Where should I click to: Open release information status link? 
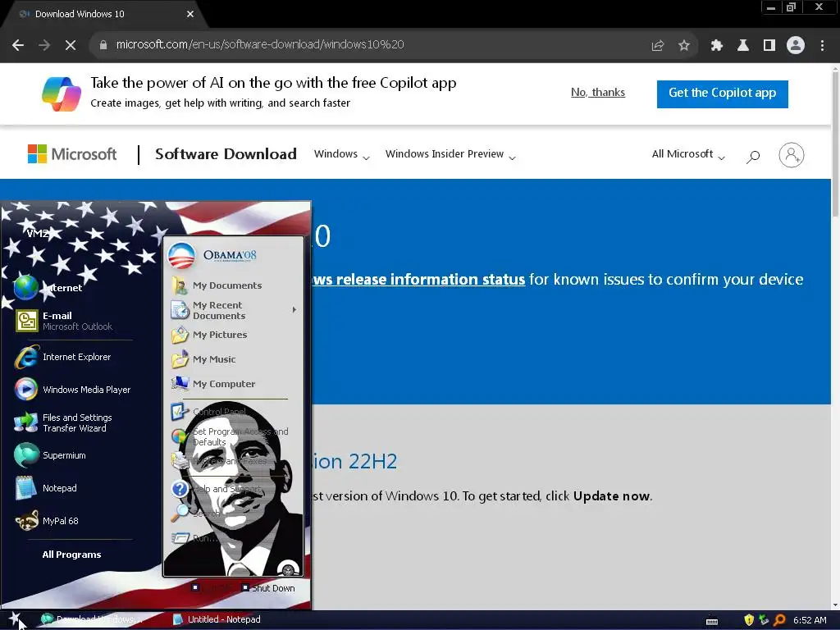pos(418,280)
